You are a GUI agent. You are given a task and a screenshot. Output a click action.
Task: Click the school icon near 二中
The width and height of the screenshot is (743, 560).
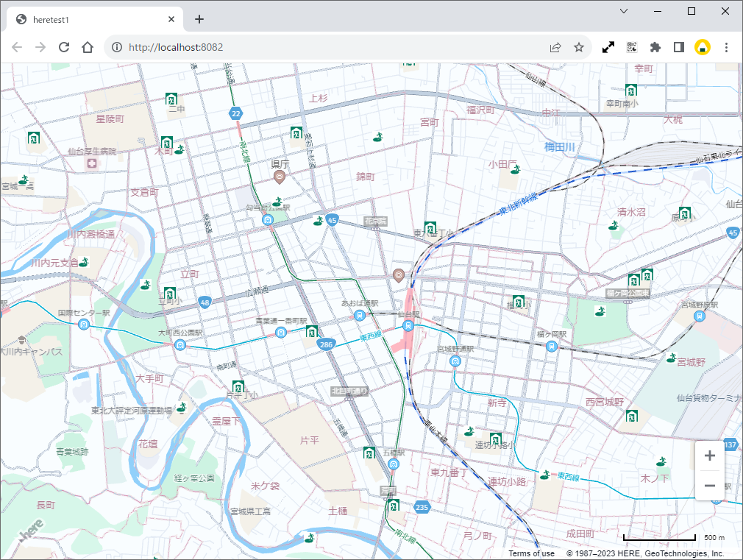171,99
